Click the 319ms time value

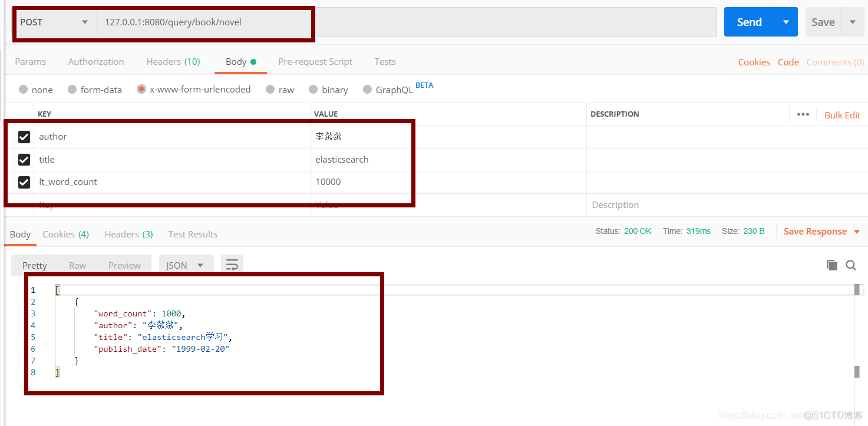coord(698,232)
